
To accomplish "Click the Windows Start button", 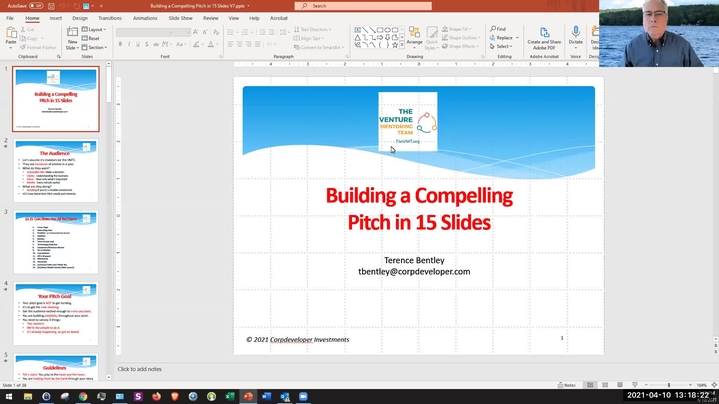I will [x=9, y=396].
